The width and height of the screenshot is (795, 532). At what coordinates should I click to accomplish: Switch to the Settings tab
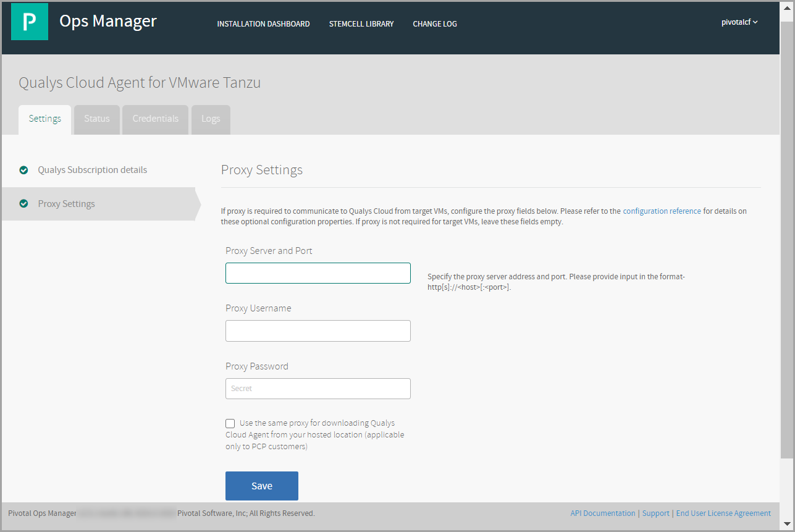click(x=45, y=119)
